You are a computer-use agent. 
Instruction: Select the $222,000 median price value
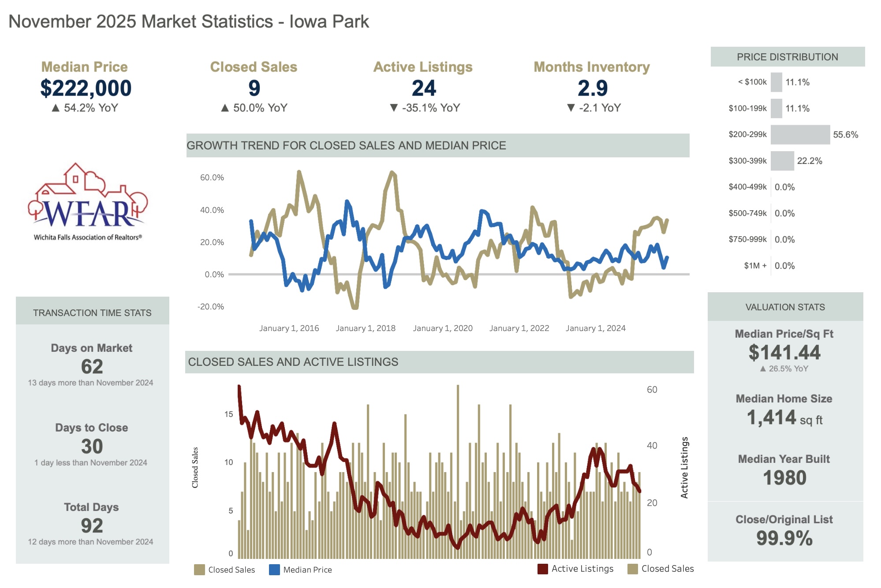[86, 88]
